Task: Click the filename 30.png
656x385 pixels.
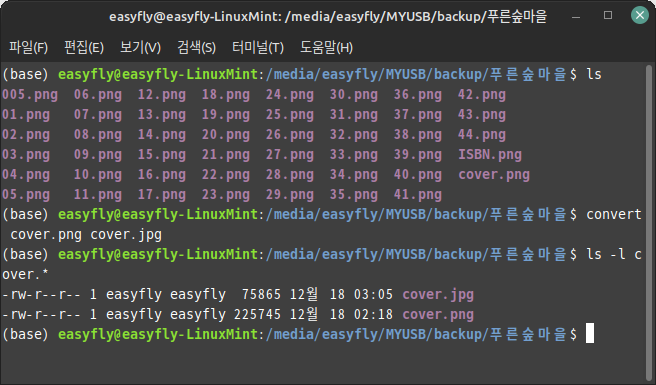Action: 354,95
